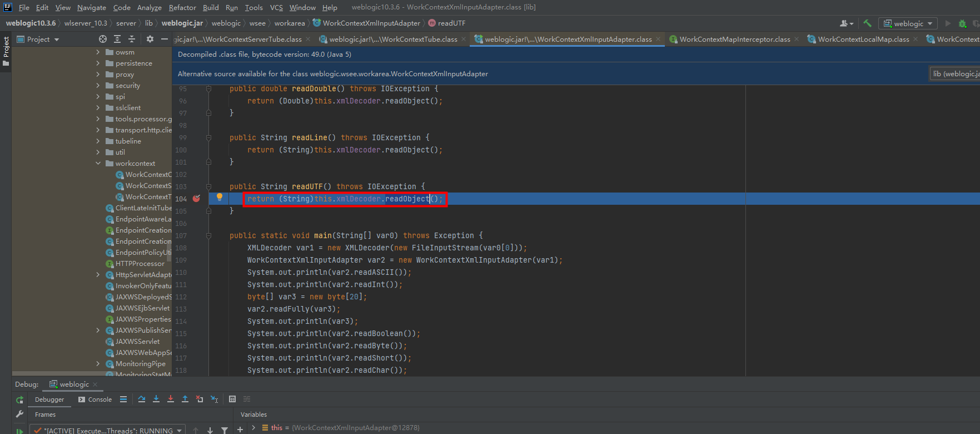980x434 pixels.
Task: Toggle fold marker at line 99
Action: point(209,137)
